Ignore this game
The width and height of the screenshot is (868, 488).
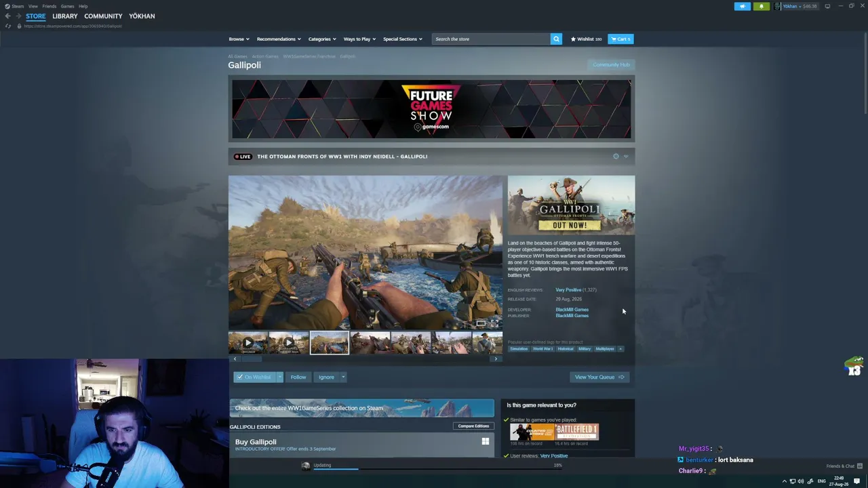tap(326, 378)
